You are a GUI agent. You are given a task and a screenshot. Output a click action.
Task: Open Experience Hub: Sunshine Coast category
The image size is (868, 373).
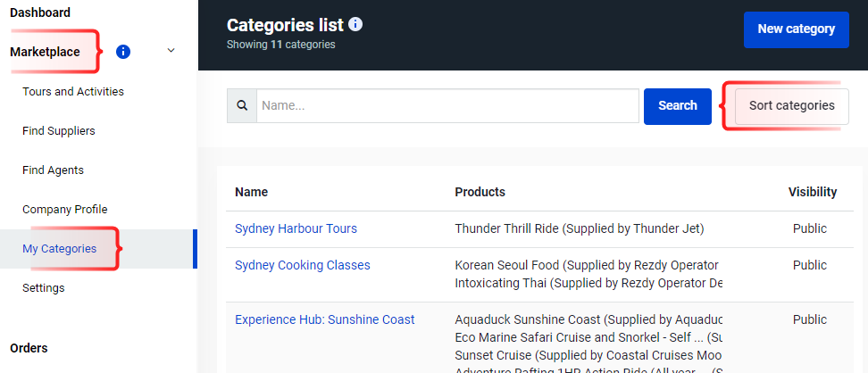pyautogui.click(x=325, y=319)
